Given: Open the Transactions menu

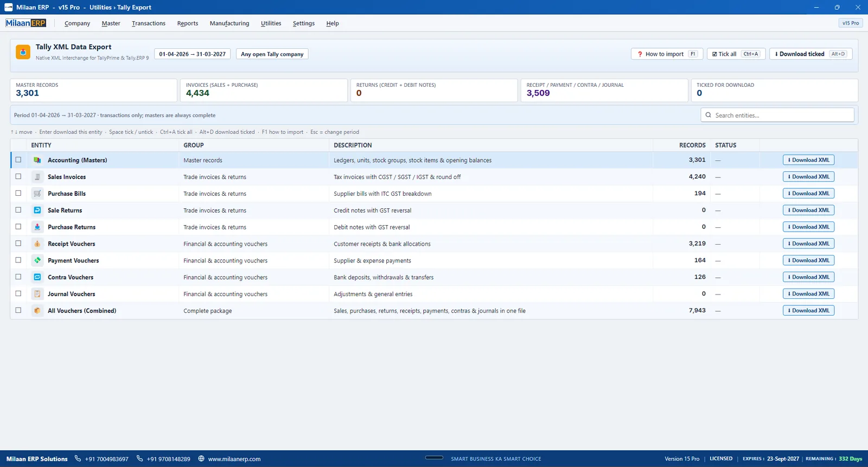Looking at the screenshot, I should point(149,23).
